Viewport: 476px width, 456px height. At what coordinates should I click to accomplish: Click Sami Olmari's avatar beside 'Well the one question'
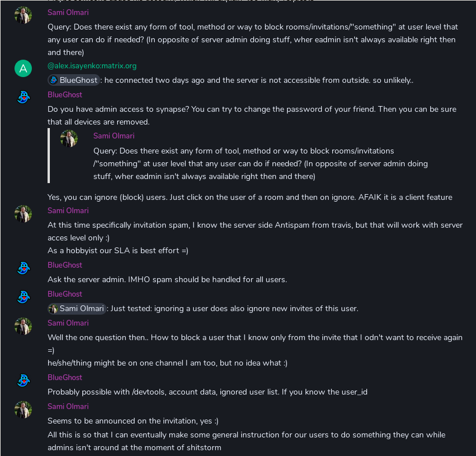point(23,326)
